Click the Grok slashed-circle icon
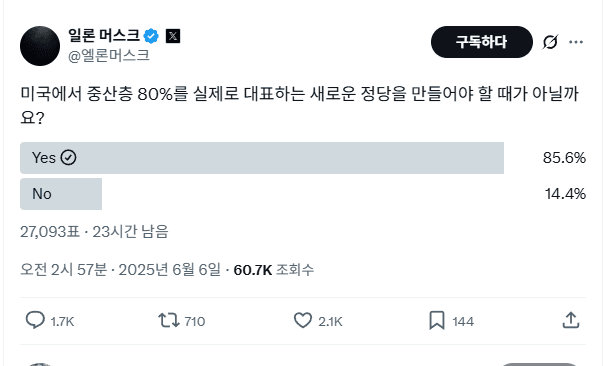The image size is (608, 366). tap(550, 42)
